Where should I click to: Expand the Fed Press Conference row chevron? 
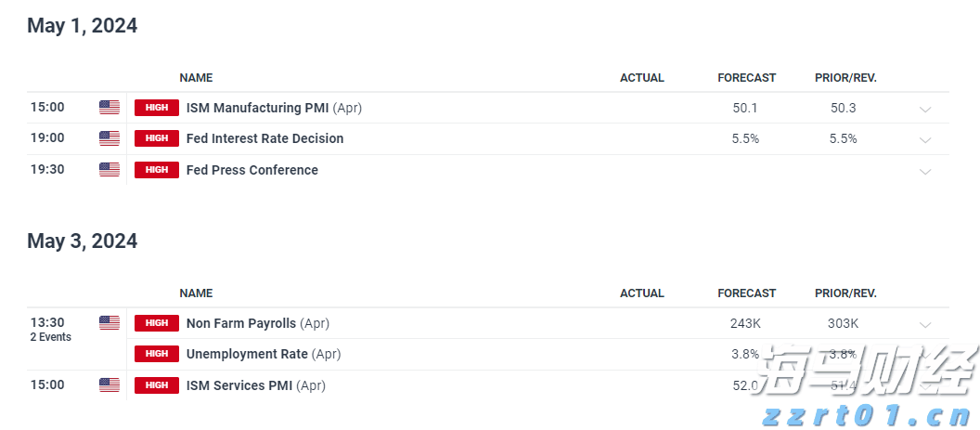[x=924, y=171]
